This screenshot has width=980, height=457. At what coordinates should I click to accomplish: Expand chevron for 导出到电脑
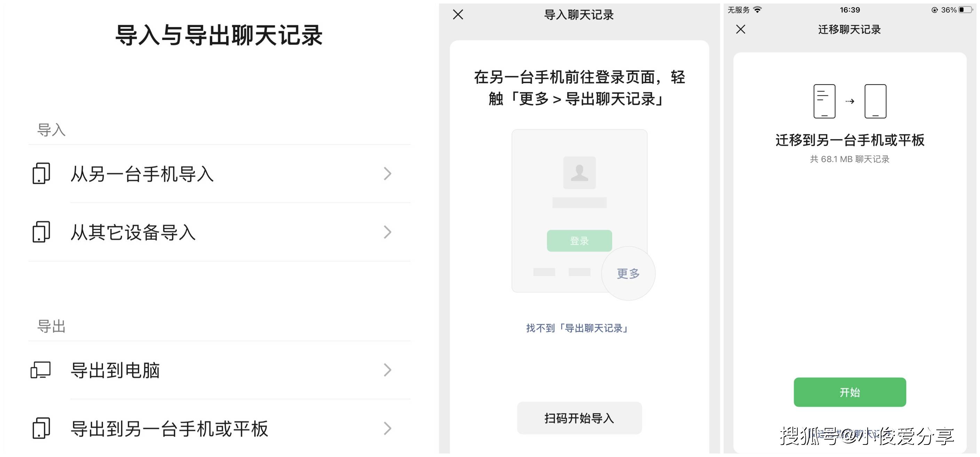(x=387, y=370)
